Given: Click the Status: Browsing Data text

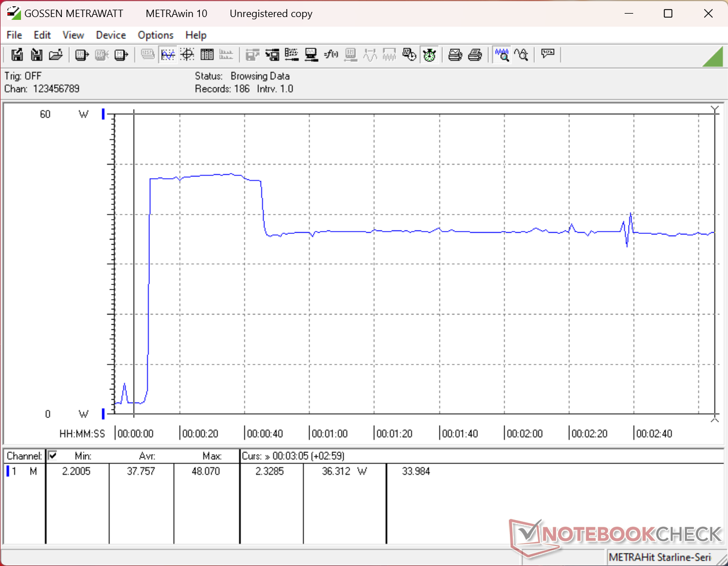Looking at the screenshot, I should click(242, 76).
